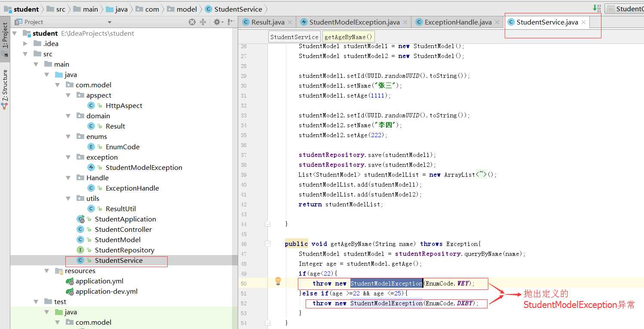Click getAgeByName() structure breadcrumb
This screenshot has width=644, height=329.
348,37
